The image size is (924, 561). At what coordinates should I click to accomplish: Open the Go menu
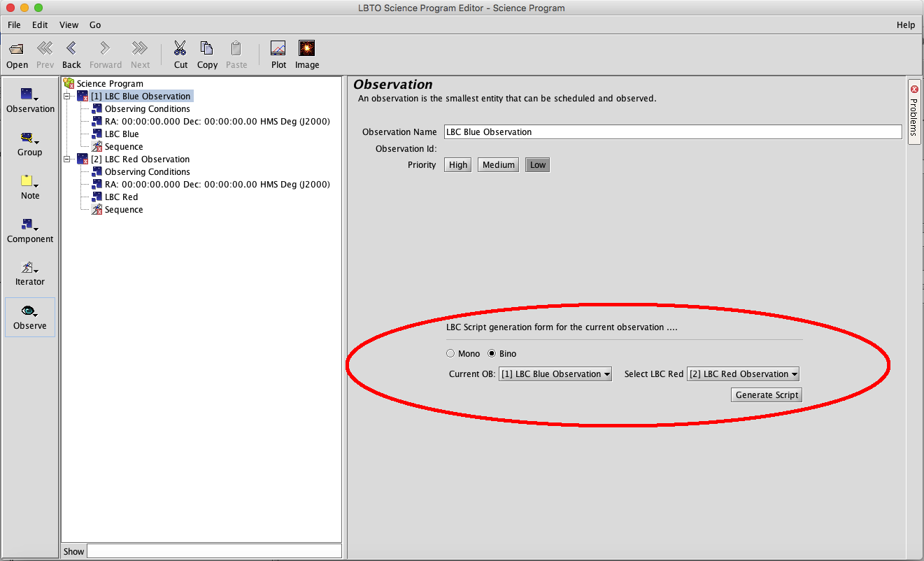pos(95,24)
